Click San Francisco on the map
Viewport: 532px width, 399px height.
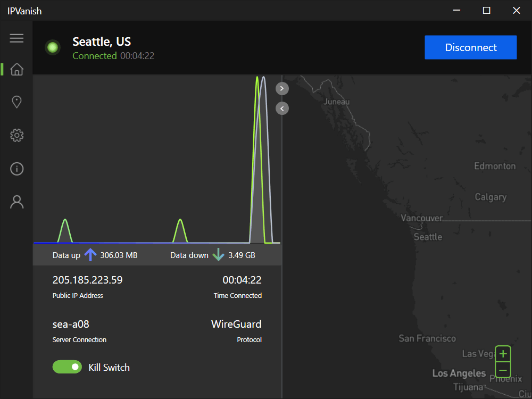[427, 338]
